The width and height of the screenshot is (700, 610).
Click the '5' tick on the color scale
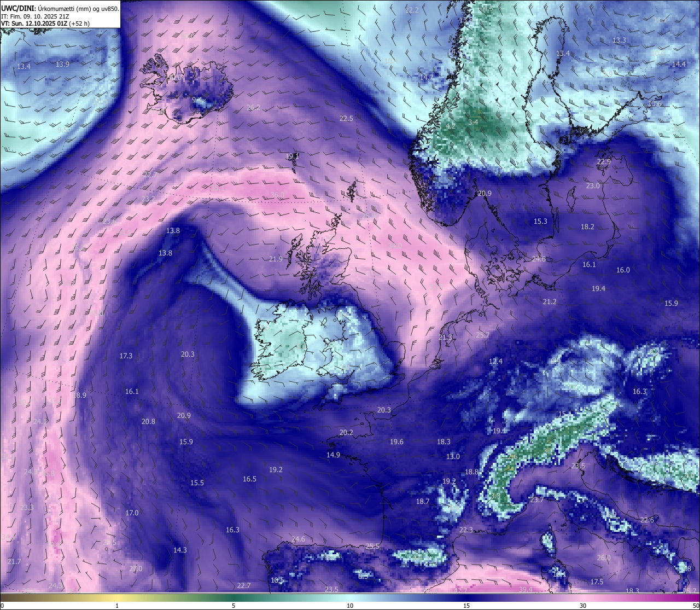(234, 606)
